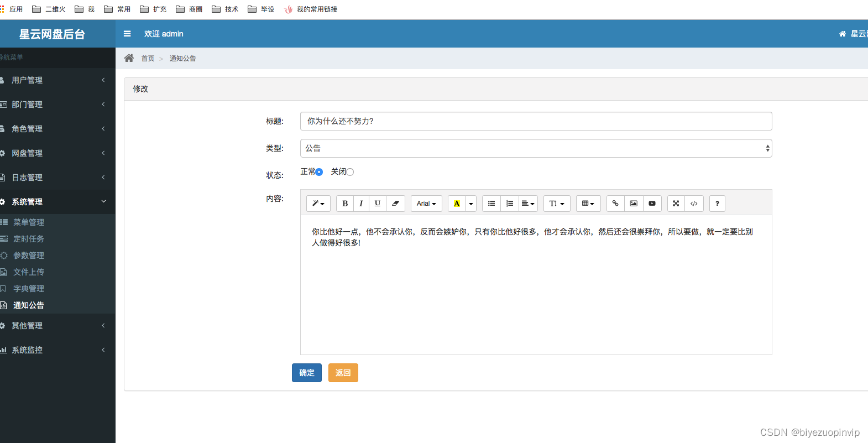This screenshot has height=443, width=868.
Task: Open the paragraph alignment dropdown
Action: [528, 204]
